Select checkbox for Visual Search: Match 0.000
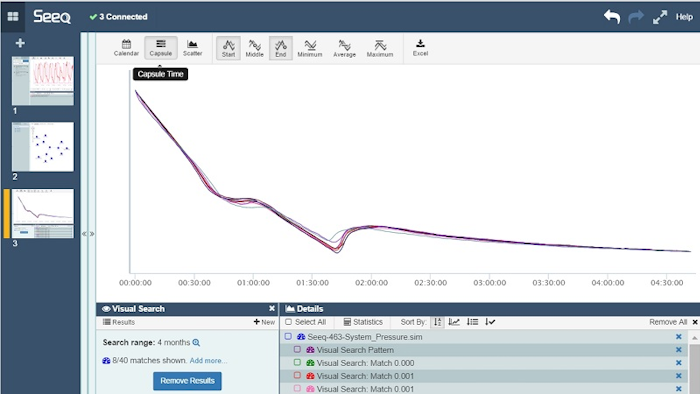The width and height of the screenshot is (700, 394). click(297, 363)
